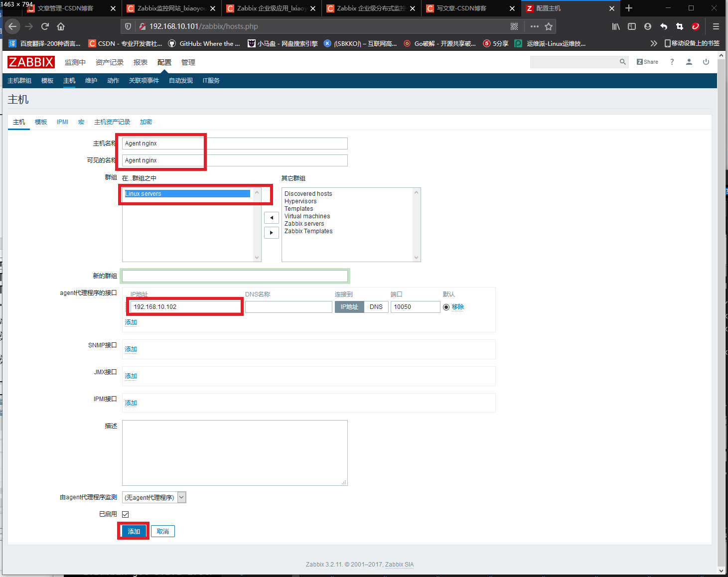Open the GitHub bookmark
Viewport: 728px width, 577px height.
204,43
